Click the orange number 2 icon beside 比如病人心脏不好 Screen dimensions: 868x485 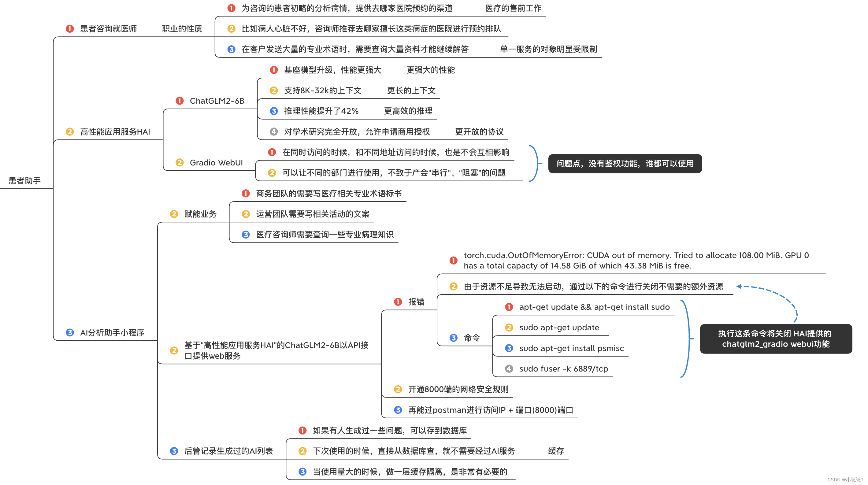[231, 29]
